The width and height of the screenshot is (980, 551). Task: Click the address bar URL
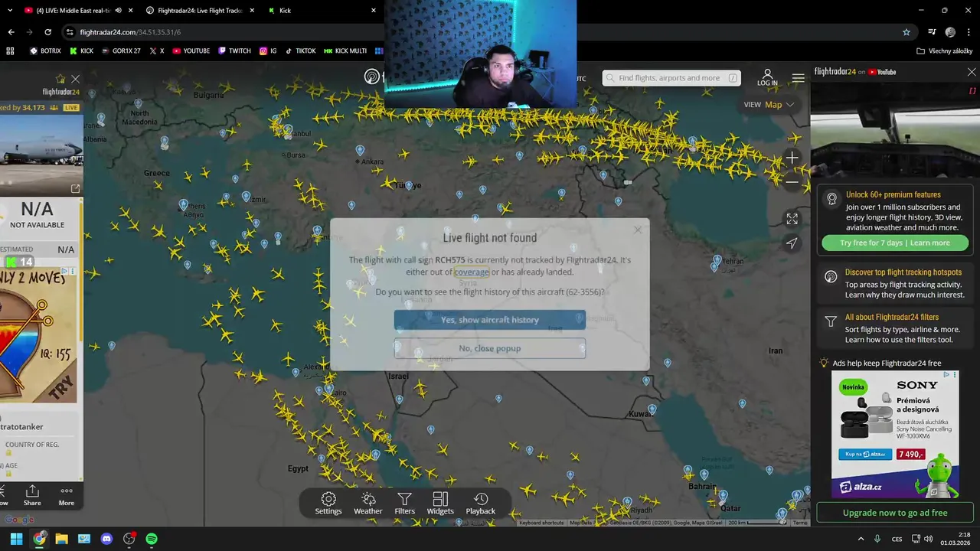pos(130,32)
